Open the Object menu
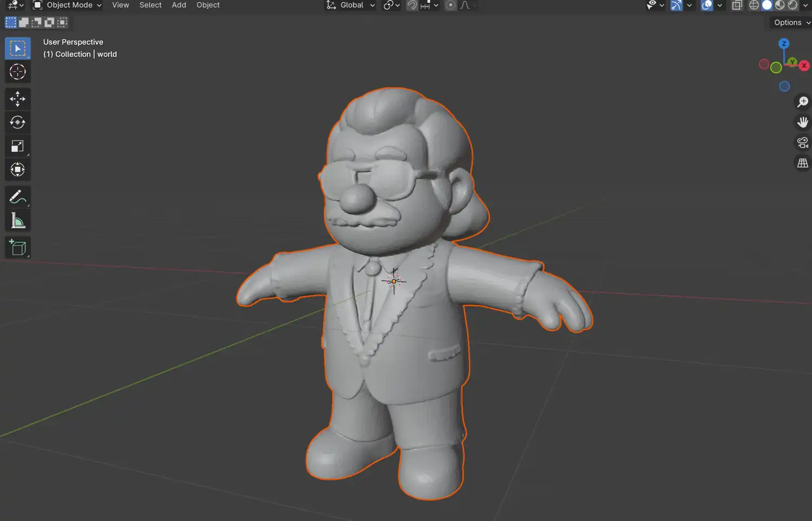 (208, 5)
